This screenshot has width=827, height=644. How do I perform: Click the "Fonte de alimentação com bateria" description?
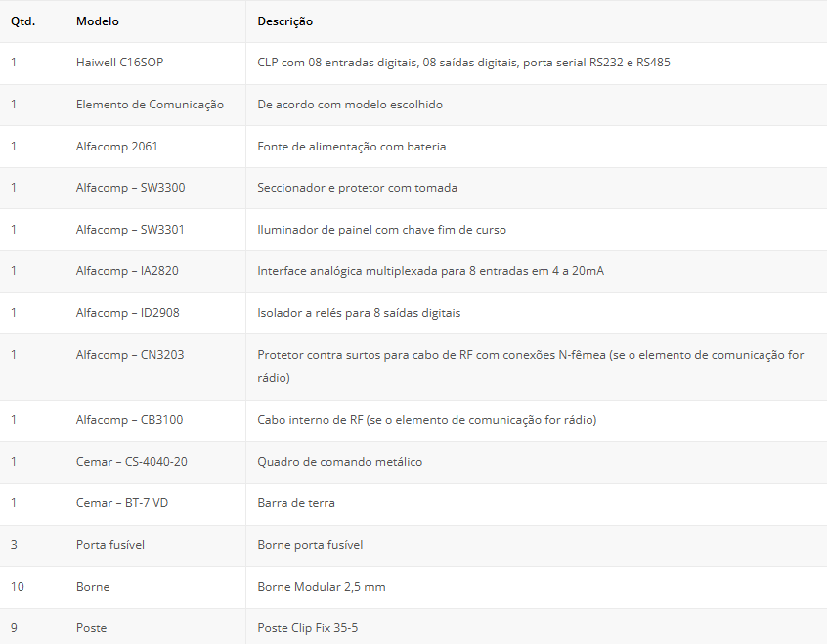(352, 147)
